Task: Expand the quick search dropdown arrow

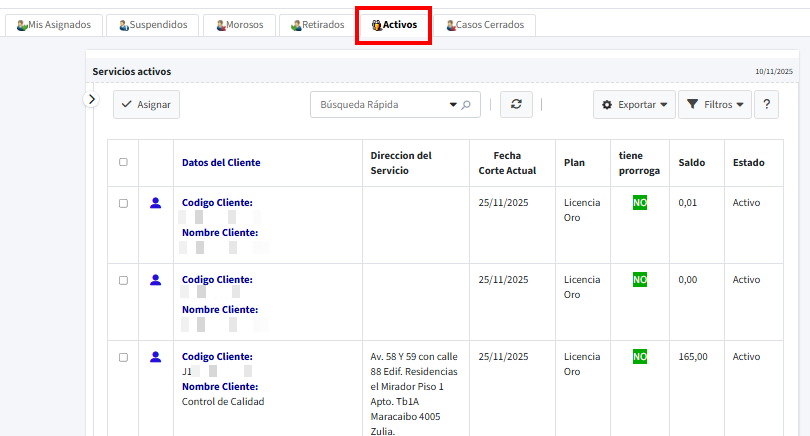Action: 453,104
